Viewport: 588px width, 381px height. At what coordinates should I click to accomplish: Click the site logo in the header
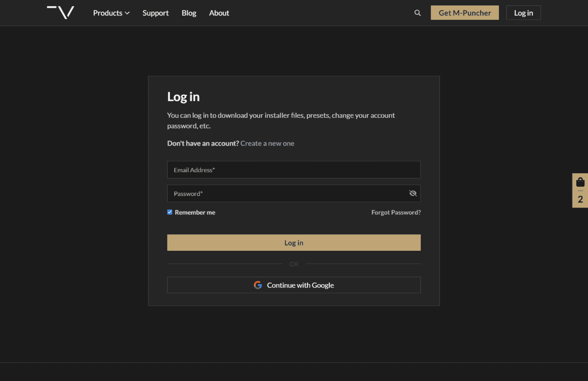coord(60,12)
